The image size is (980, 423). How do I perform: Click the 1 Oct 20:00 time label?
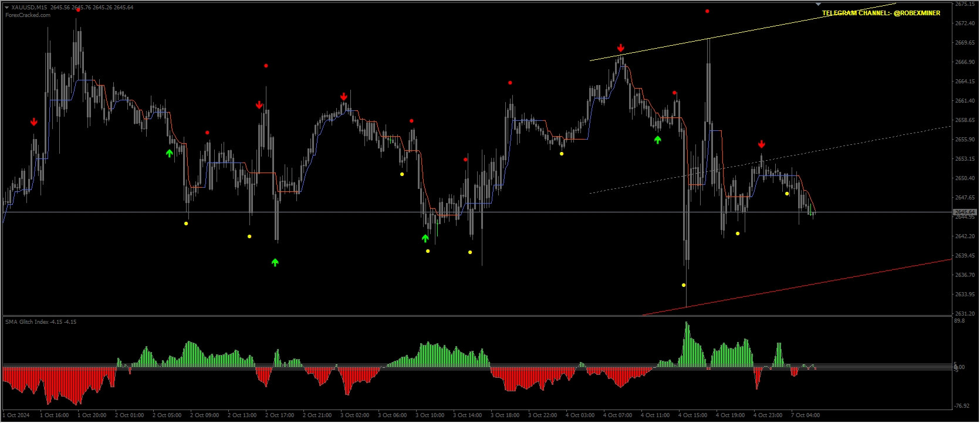point(92,415)
